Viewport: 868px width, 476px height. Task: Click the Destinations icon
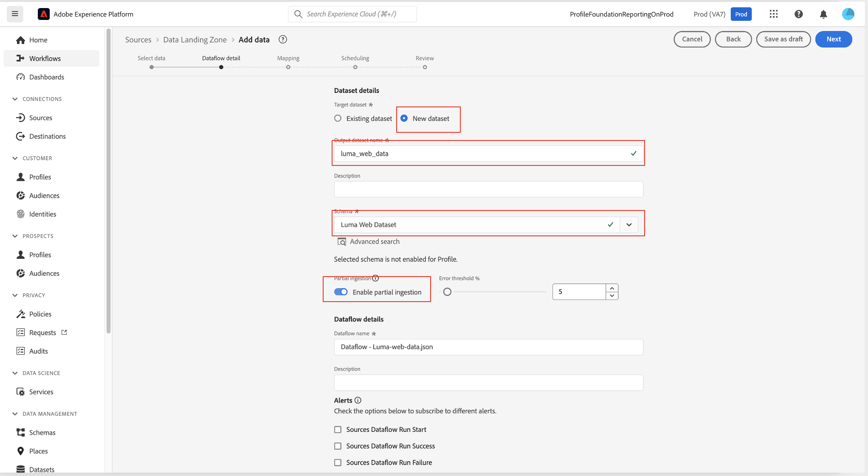click(20, 136)
